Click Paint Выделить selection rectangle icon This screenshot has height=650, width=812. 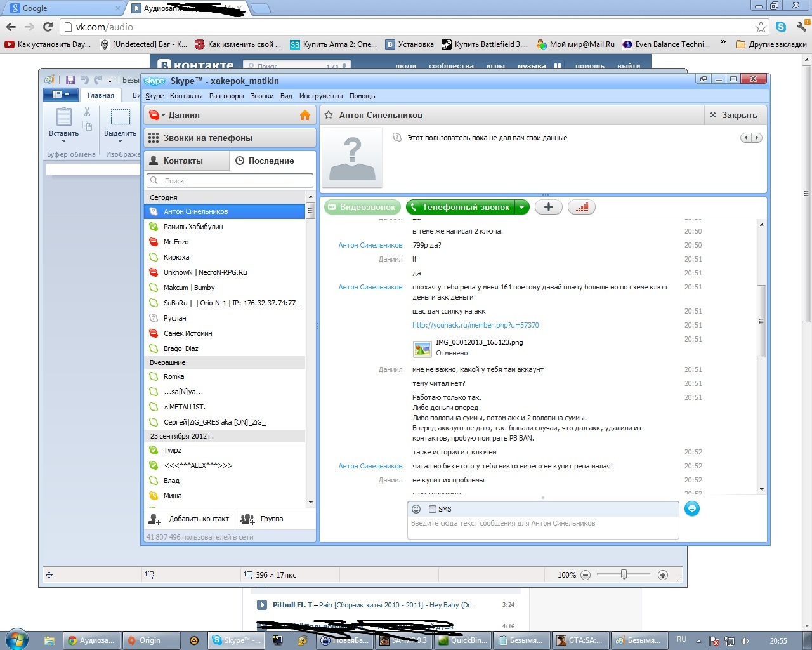click(121, 117)
